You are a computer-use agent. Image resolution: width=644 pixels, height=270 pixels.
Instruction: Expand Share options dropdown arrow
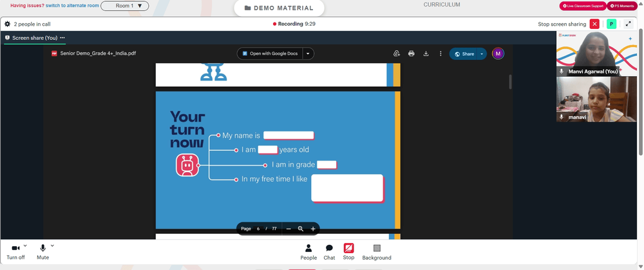tap(482, 54)
